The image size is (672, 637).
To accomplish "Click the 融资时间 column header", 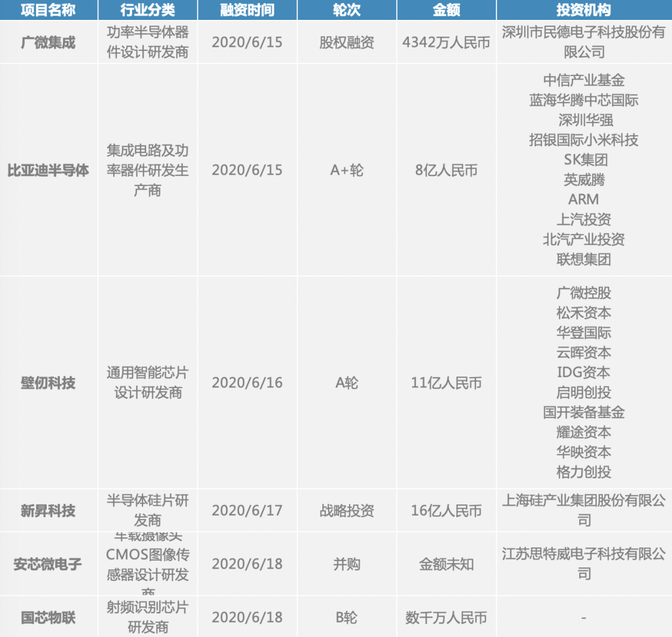I will pos(247,10).
